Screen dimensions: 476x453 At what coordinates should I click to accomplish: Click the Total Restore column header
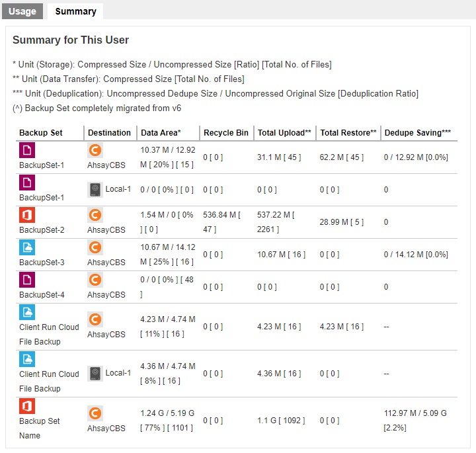coord(348,133)
